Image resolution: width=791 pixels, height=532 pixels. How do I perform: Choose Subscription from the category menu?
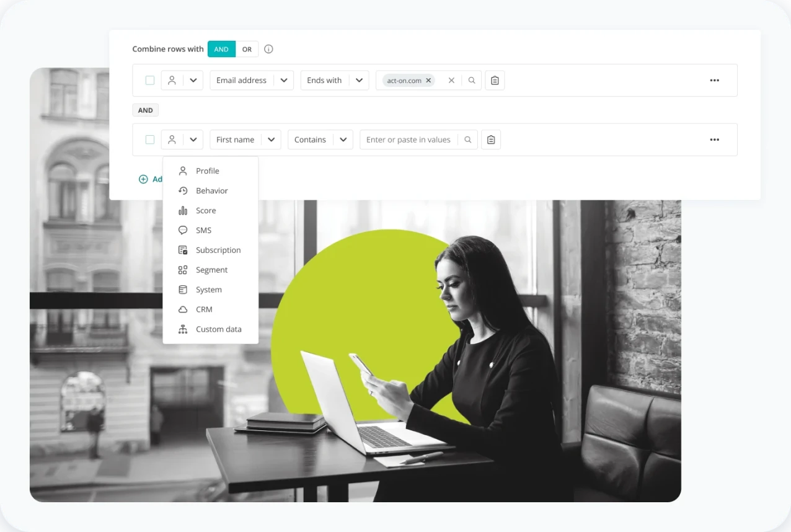218,250
